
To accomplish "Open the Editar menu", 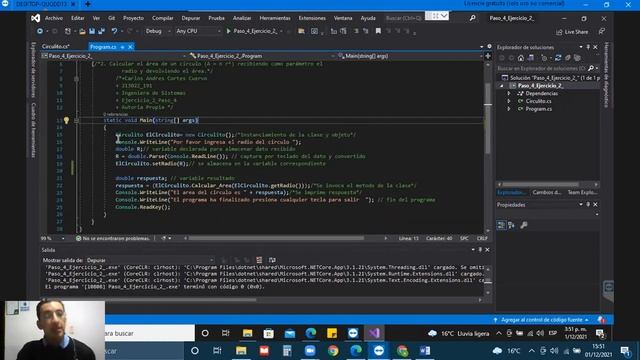I will (78, 18).
